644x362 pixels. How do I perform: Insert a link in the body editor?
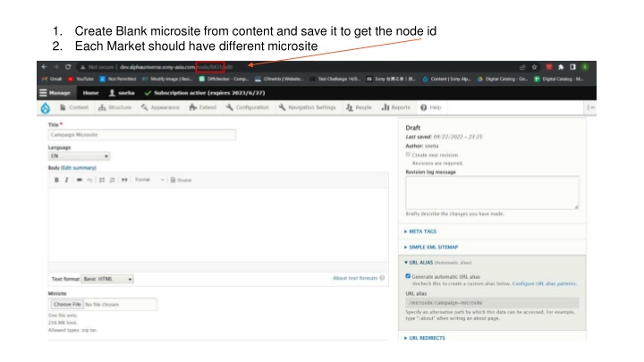[x=79, y=181]
